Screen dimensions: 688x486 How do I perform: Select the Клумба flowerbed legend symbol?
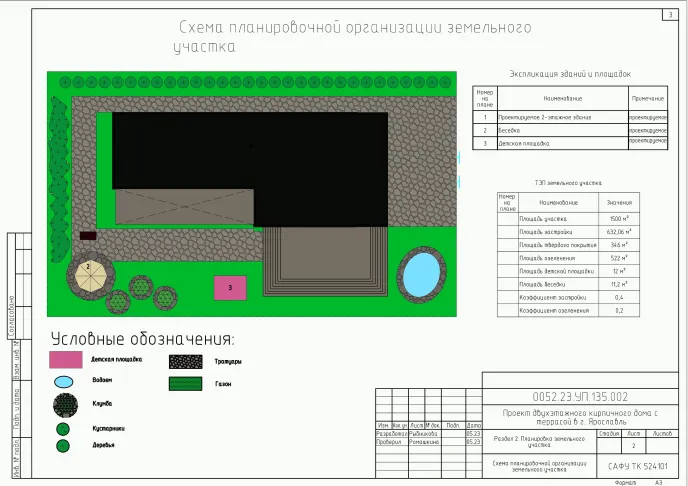click(66, 405)
